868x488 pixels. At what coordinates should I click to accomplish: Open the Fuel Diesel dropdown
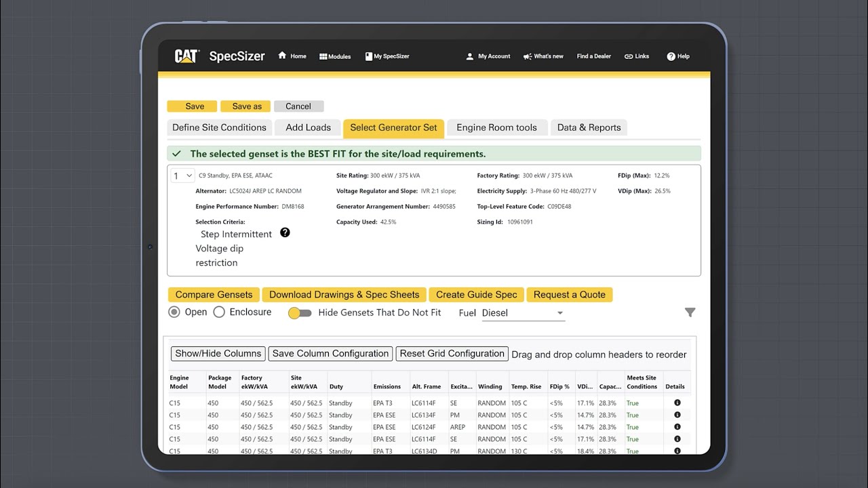(522, 313)
